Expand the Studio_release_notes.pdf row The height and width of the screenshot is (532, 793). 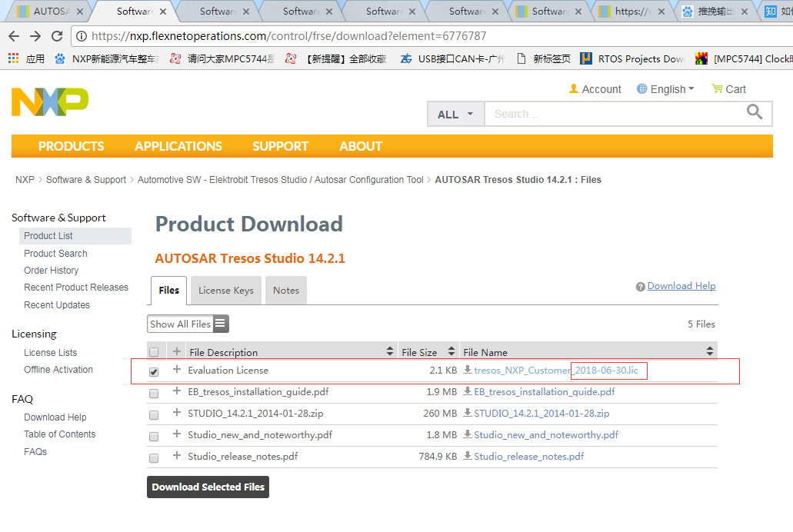[176, 455]
